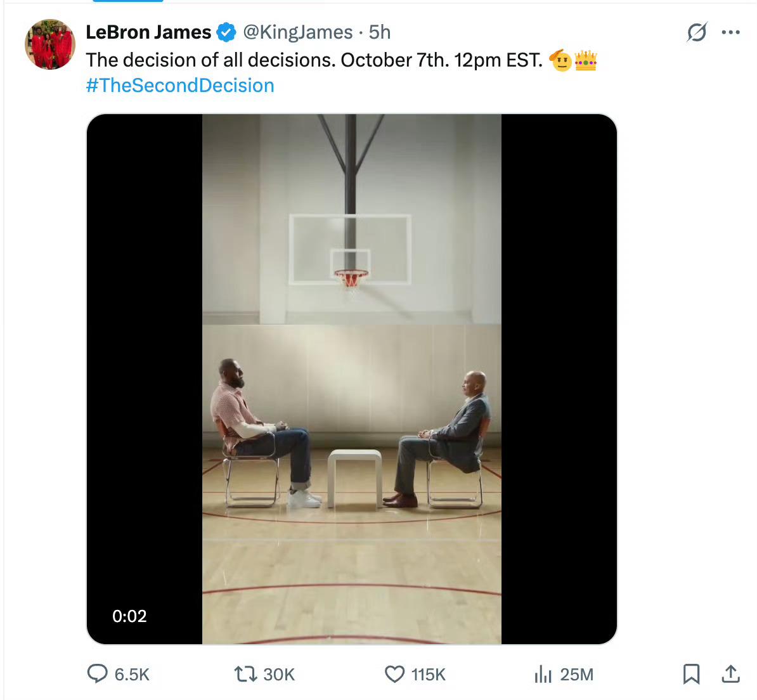The image size is (757, 700).
Task: Play the basketball court interview video
Action: (x=351, y=379)
